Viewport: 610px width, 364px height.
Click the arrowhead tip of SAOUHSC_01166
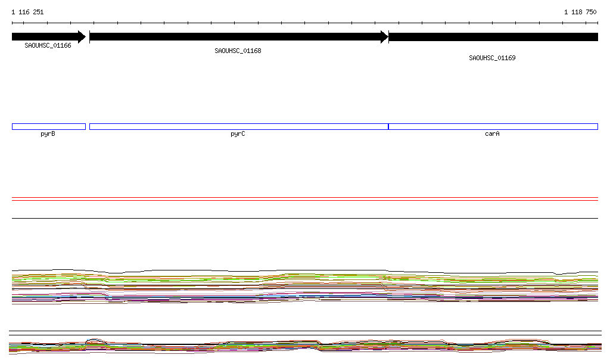click(84, 37)
